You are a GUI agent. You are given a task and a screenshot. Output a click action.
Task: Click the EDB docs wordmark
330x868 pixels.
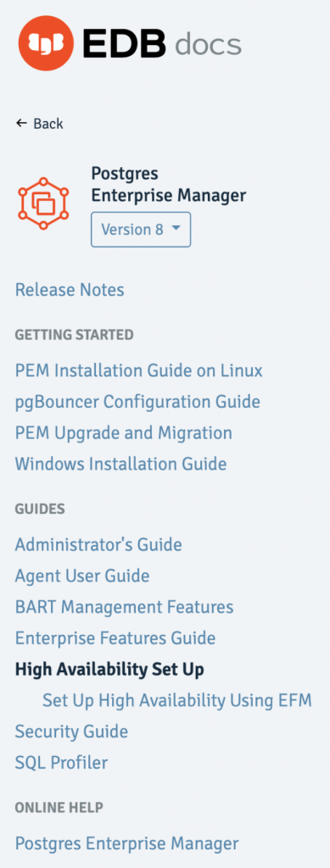[162, 43]
